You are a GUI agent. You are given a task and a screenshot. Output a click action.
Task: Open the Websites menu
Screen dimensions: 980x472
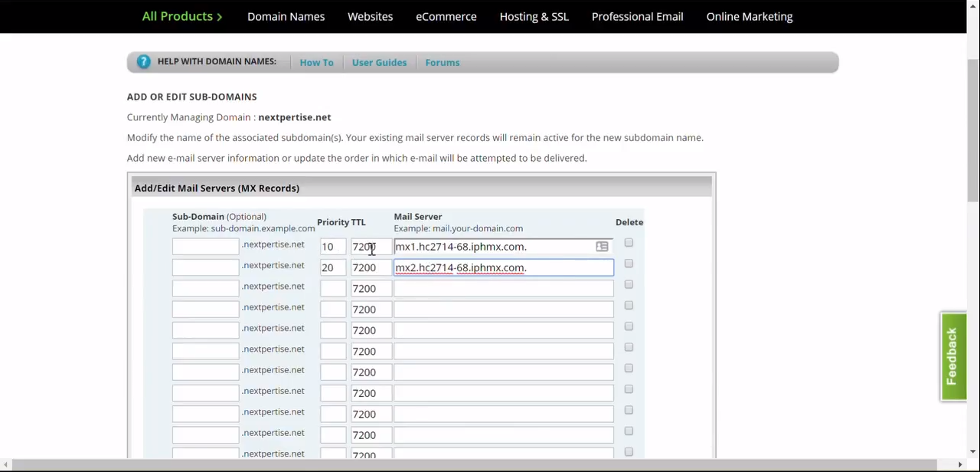(370, 16)
